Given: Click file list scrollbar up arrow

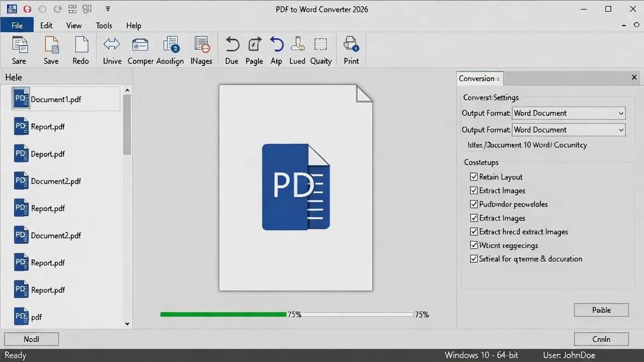Looking at the screenshot, I should coord(127,90).
